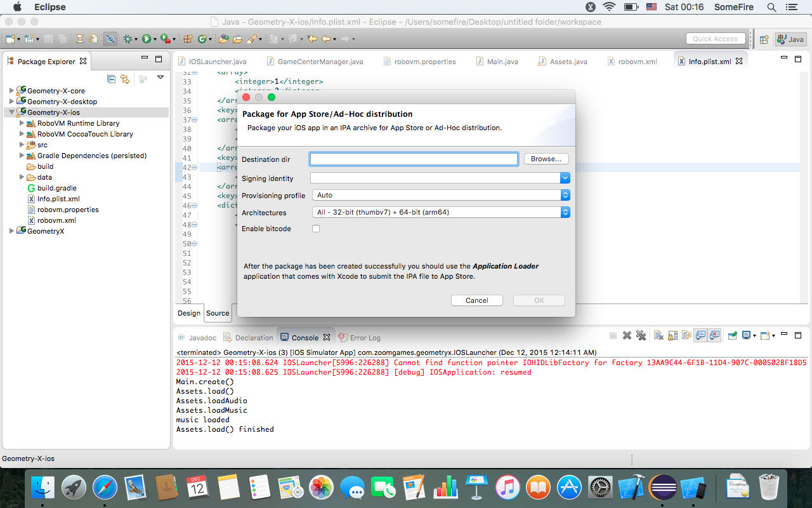
Task: Click the Pin Console icon
Action: pyautogui.click(x=732, y=335)
